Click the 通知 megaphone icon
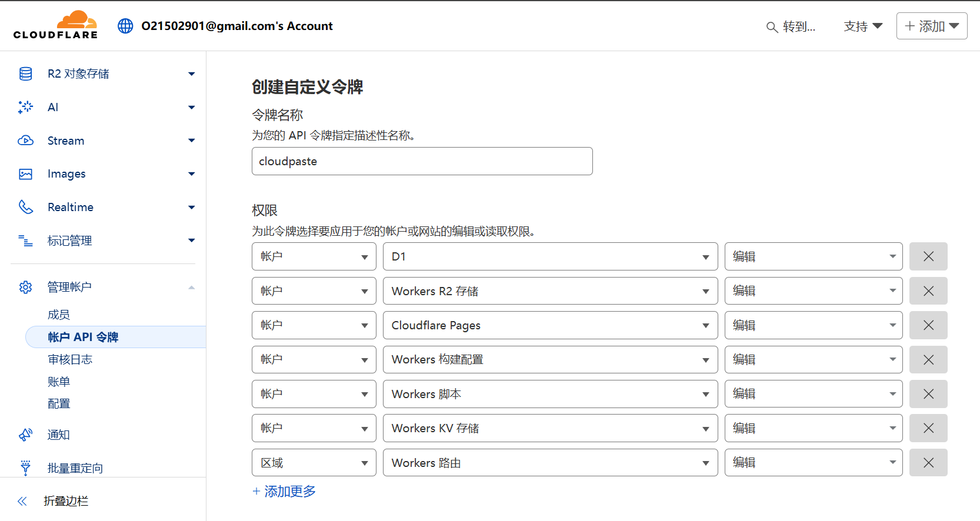Viewport: 980px width, 521px height. tap(25, 435)
